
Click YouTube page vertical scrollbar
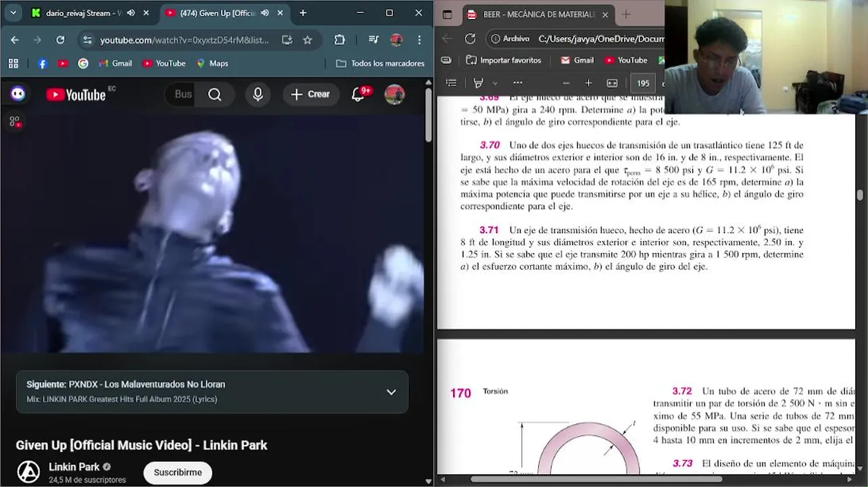tap(429, 115)
